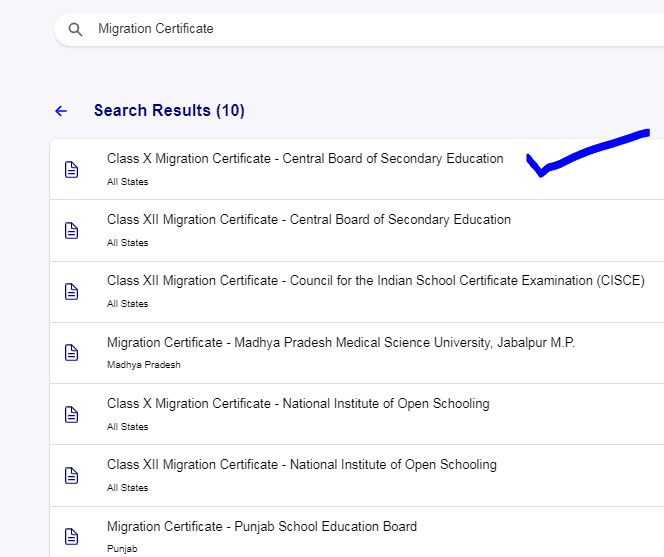Click document icon for Madhya Pradesh Medical University
Screen dimensions: 664x557
71,352
